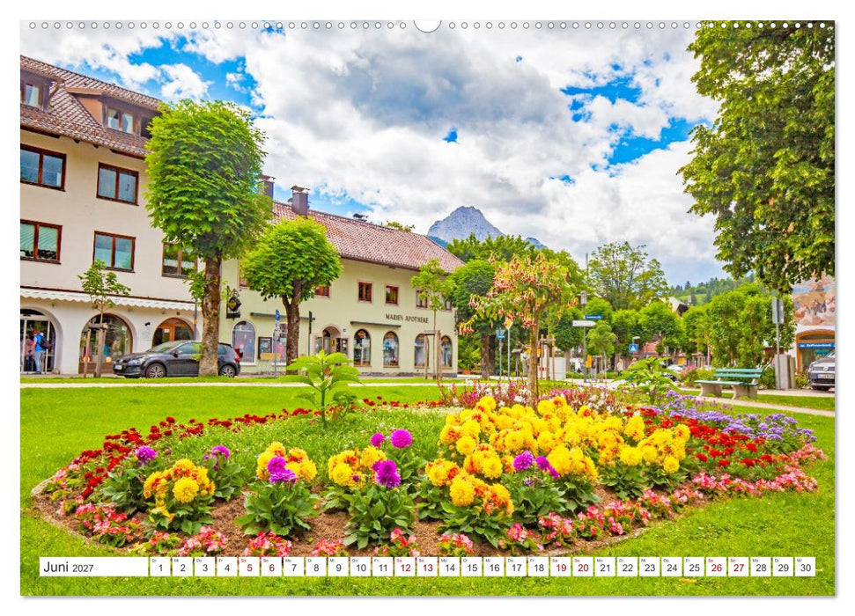855x616 pixels.
Task: Select the date cell 18
Action: pyautogui.click(x=538, y=567)
